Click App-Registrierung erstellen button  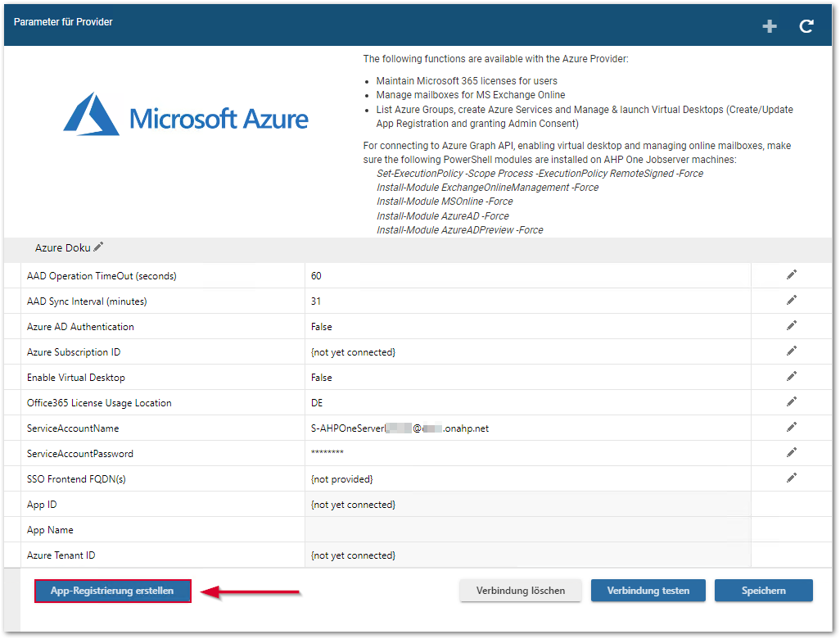[x=112, y=591]
